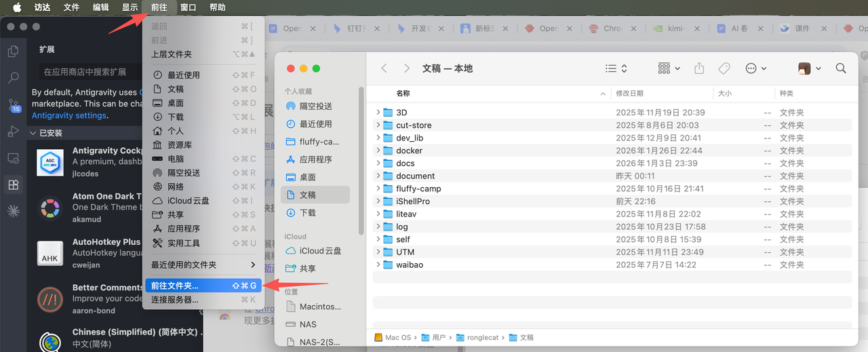Expand the docker folder disclosure triangle
The image size is (868, 352).
tap(378, 151)
